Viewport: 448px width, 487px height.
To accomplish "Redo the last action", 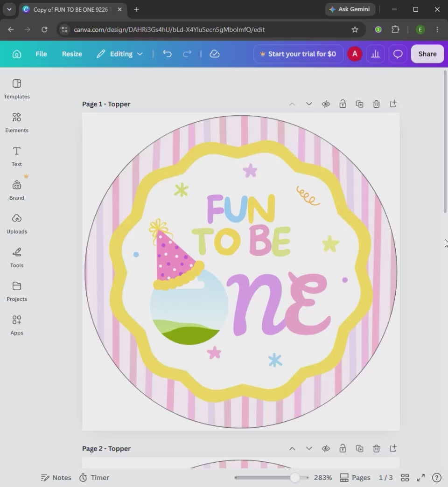I will pyautogui.click(x=187, y=54).
